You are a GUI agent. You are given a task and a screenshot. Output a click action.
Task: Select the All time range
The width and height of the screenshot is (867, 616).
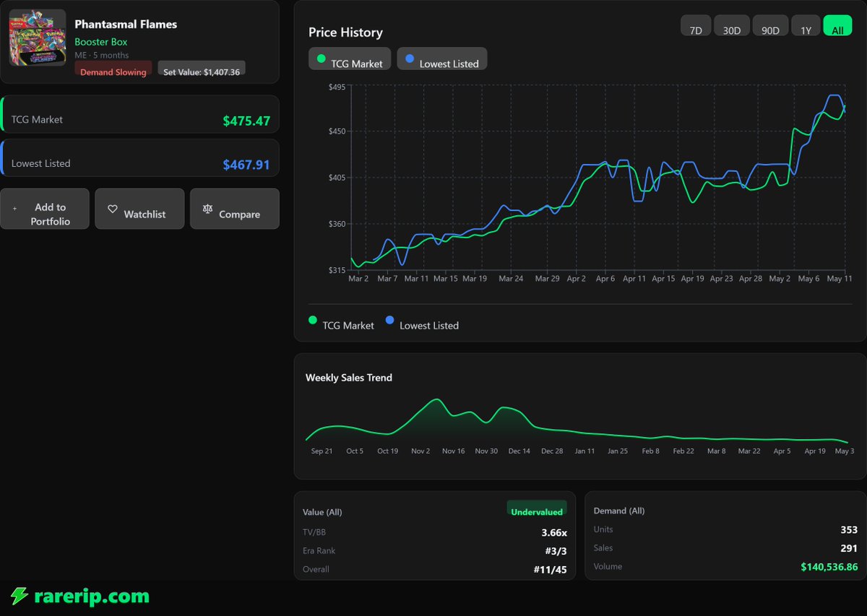click(837, 25)
